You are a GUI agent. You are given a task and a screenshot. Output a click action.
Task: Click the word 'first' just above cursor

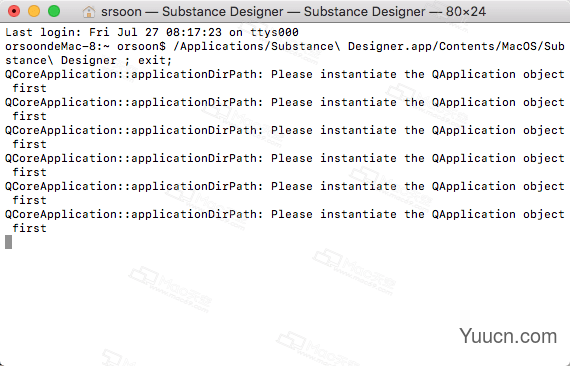(x=29, y=228)
